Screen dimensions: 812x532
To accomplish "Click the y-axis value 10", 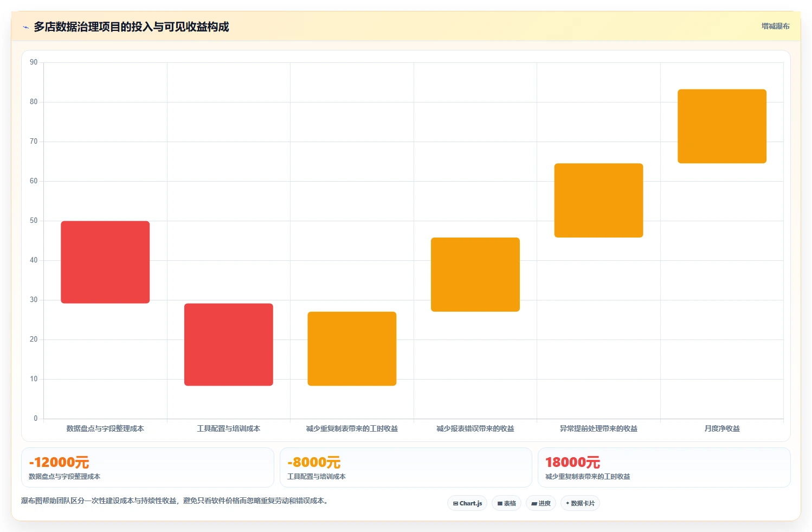I will (34, 379).
